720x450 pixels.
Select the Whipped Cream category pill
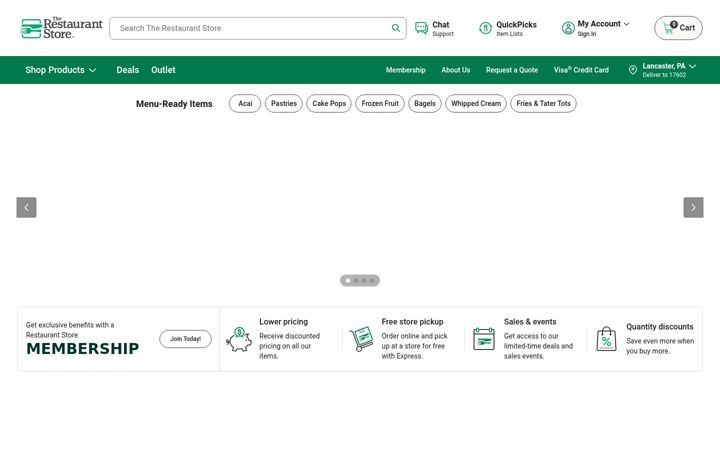[x=476, y=104]
